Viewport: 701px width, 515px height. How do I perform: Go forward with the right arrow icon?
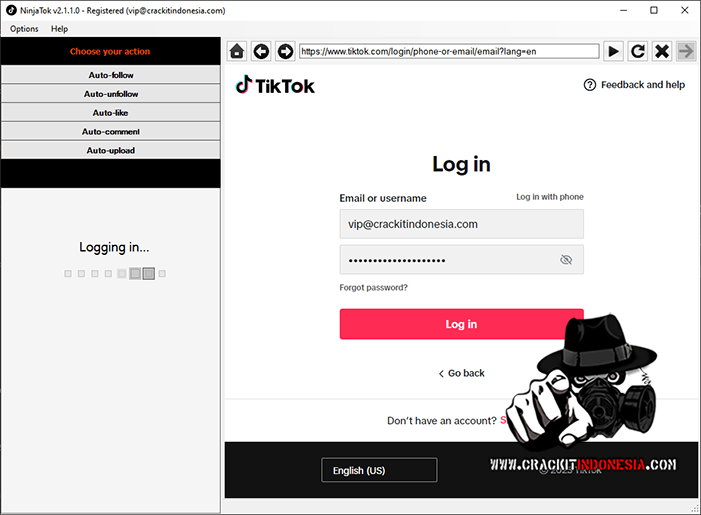pos(285,51)
